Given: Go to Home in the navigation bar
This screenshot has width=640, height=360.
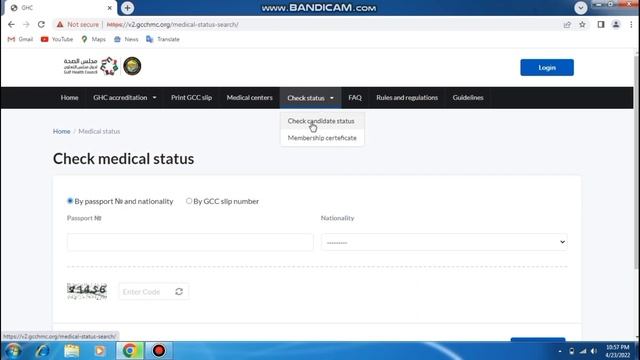Looking at the screenshot, I should pos(69,98).
